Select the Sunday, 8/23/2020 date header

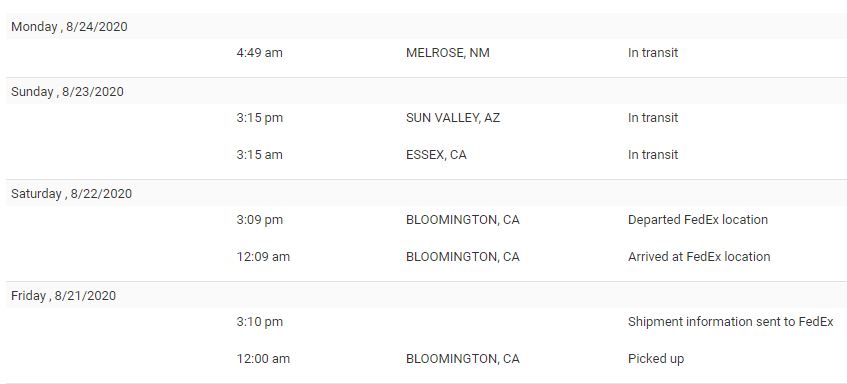(x=67, y=92)
